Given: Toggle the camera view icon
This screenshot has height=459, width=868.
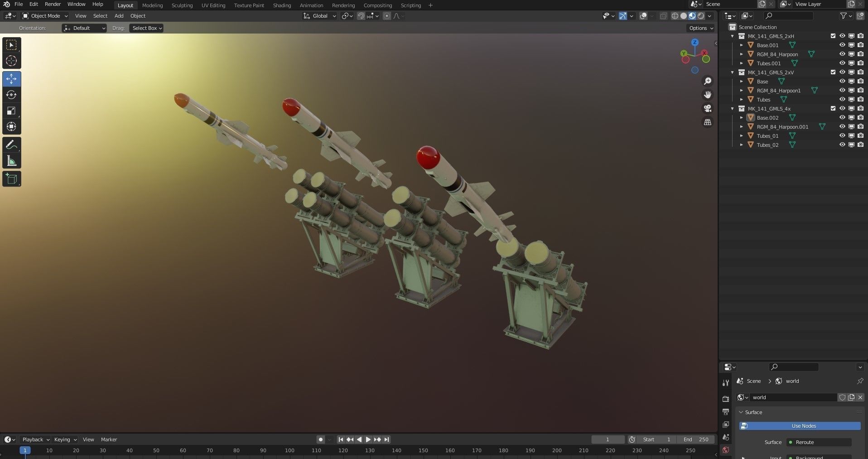Looking at the screenshot, I should pyautogui.click(x=708, y=108).
